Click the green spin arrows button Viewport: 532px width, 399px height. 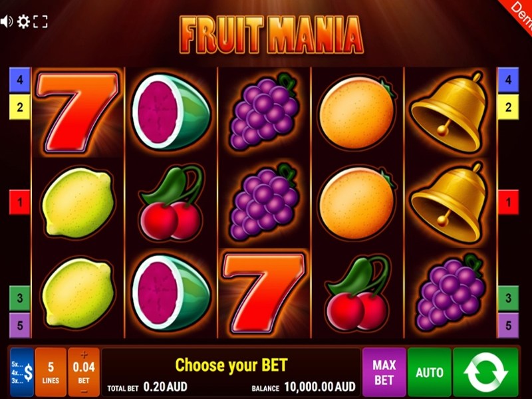pyautogui.click(x=486, y=372)
